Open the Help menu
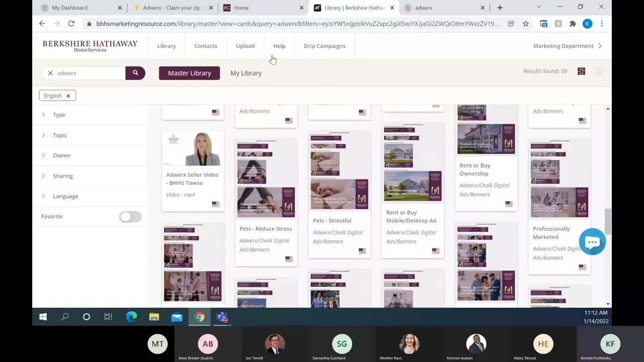644x362 pixels. 279,46
